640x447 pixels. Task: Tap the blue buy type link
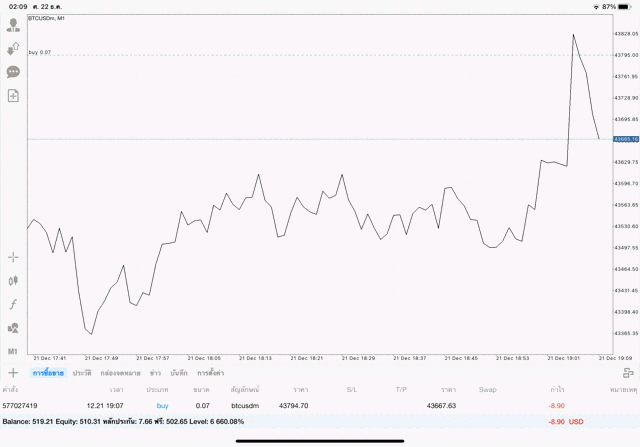(x=163, y=406)
